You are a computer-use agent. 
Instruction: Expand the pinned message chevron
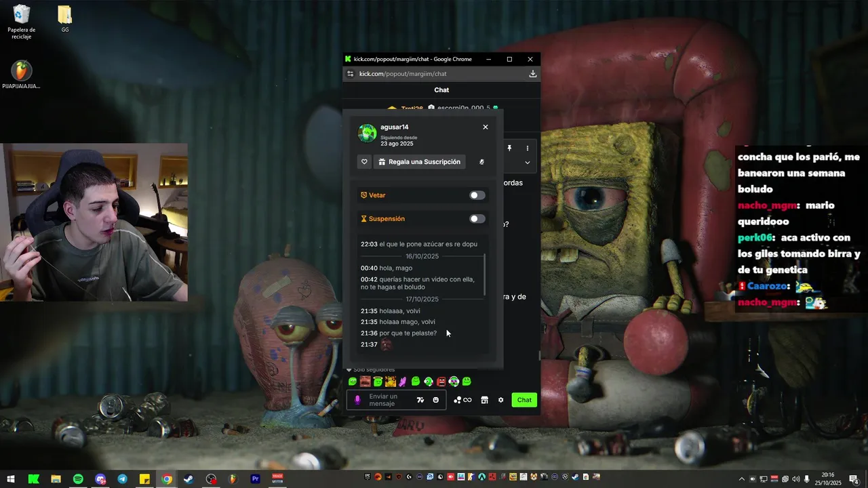point(527,163)
